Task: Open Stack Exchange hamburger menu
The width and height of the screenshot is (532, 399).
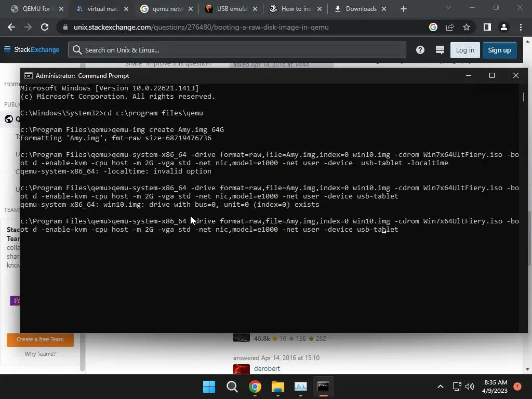Action: (x=7, y=49)
